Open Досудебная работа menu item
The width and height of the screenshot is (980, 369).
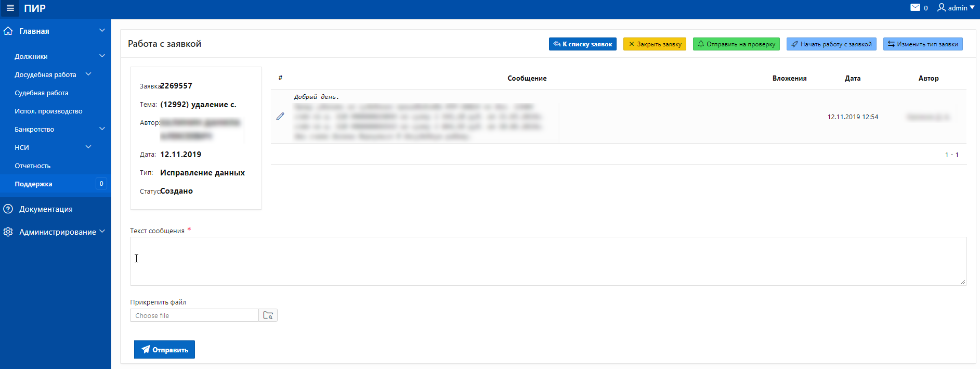pyautogui.click(x=45, y=74)
